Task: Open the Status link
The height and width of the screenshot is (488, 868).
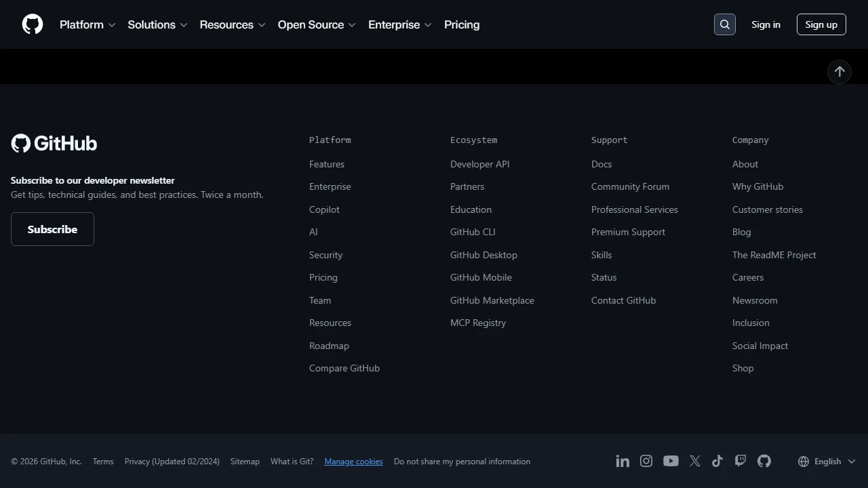Action: click(604, 277)
